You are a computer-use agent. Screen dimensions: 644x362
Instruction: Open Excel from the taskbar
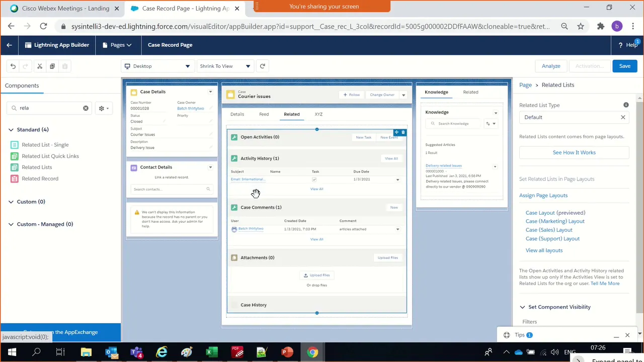212,352
